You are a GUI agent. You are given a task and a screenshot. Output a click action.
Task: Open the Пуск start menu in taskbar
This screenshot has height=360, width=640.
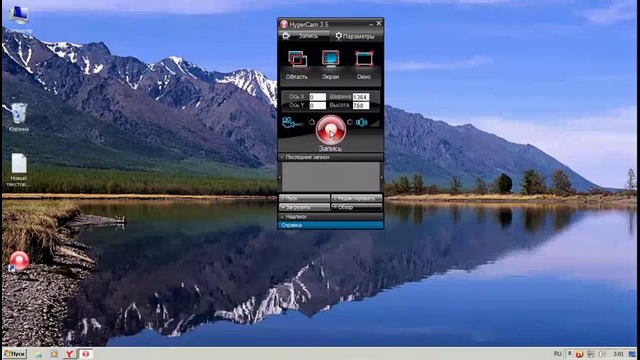pos(15,354)
